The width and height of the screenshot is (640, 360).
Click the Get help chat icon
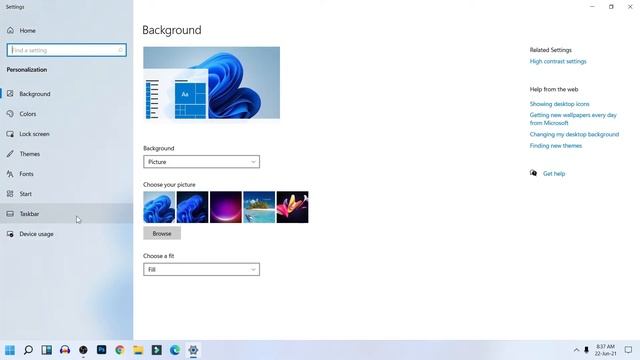point(533,173)
